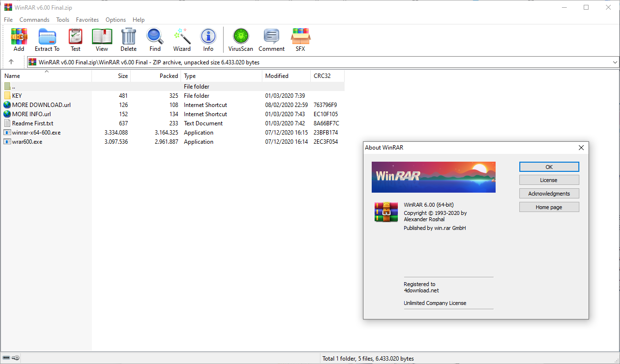Click packed size 2.961.887
This screenshot has width=620, height=364.
[x=166, y=142]
